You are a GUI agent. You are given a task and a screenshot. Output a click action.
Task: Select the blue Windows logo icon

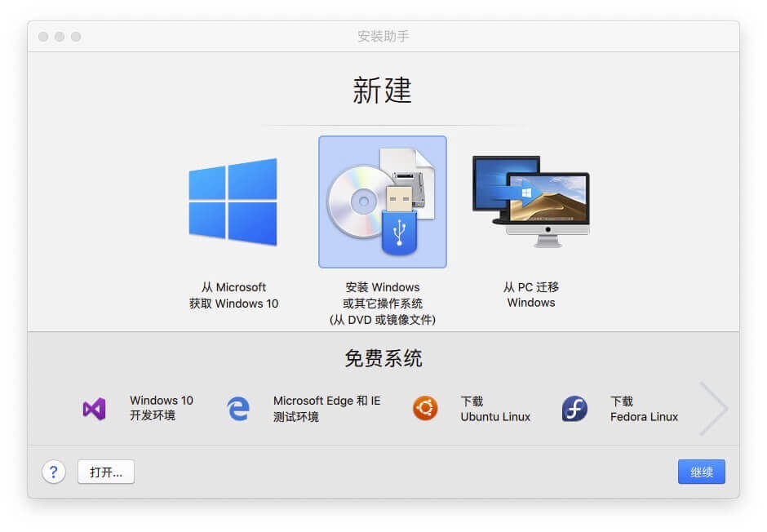pyautogui.click(x=233, y=202)
